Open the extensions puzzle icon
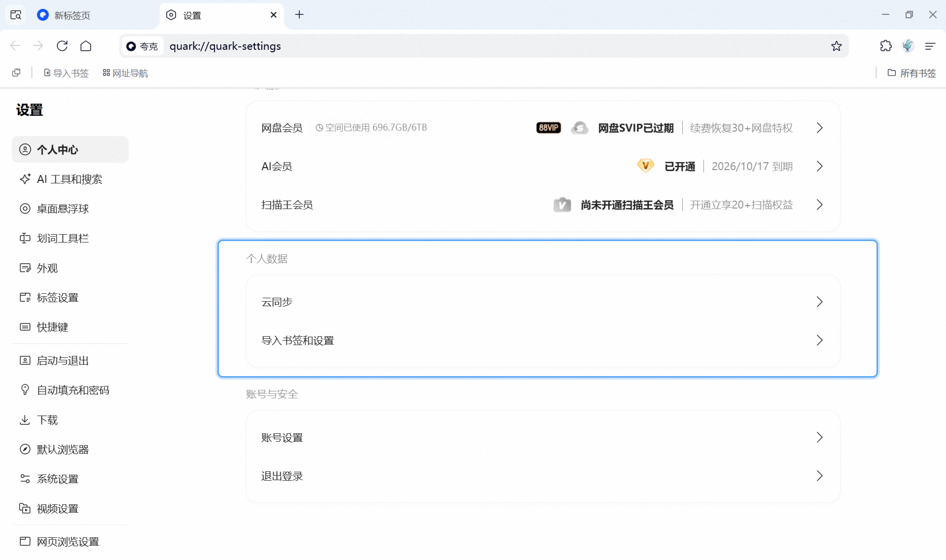The width and height of the screenshot is (946, 560). coord(886,46)
